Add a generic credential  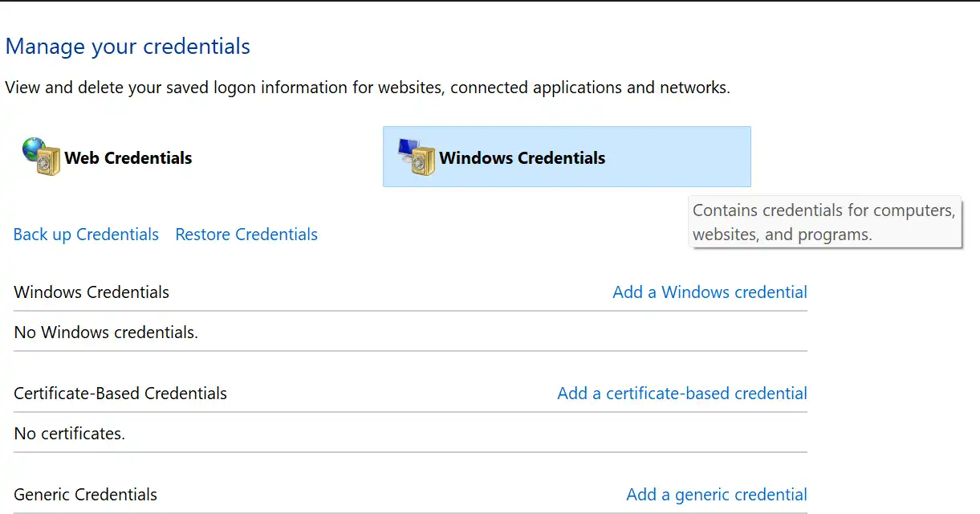(x=717, y=495)
